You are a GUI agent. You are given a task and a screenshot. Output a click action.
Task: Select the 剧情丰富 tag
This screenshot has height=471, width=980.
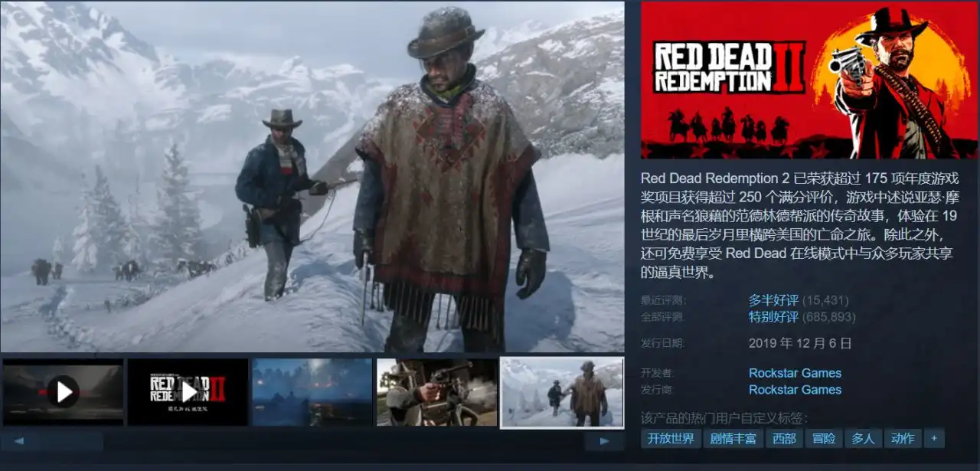coord(733,439)
